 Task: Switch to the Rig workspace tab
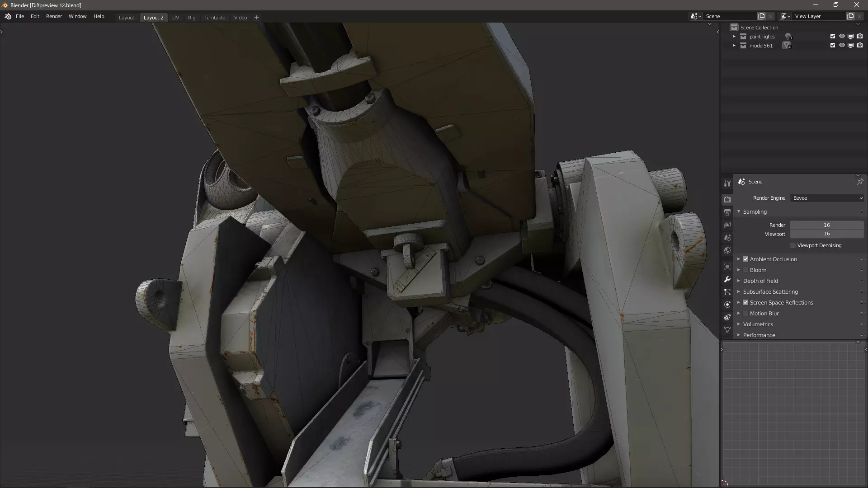pos(192,18)
